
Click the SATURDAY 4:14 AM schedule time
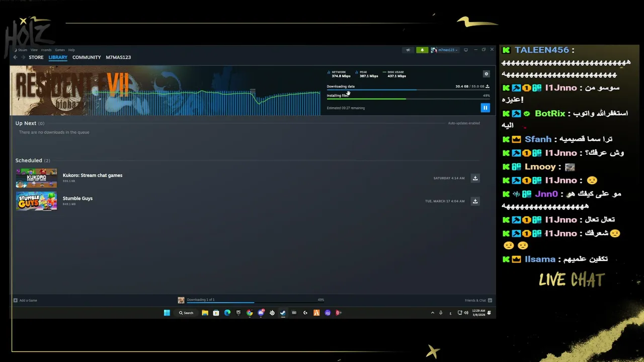pos(449,178)
